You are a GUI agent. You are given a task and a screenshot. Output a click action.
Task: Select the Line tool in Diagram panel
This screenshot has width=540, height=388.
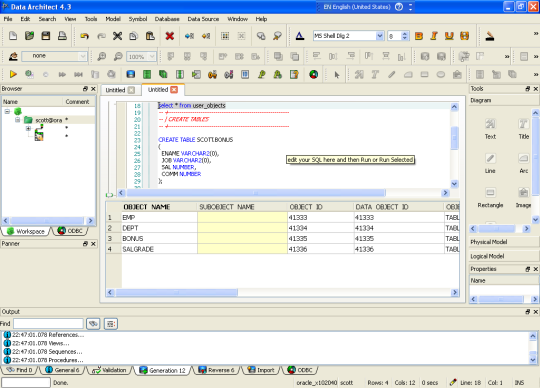(490, 162)
